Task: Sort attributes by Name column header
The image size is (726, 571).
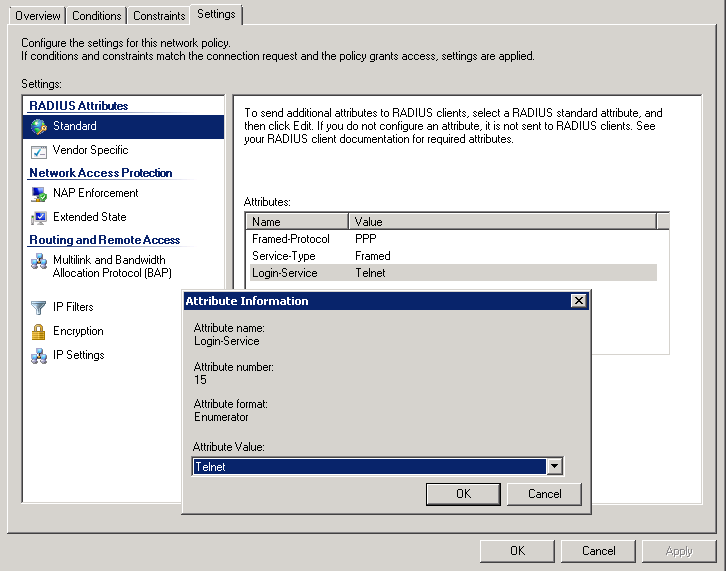Action: [296, 221]
